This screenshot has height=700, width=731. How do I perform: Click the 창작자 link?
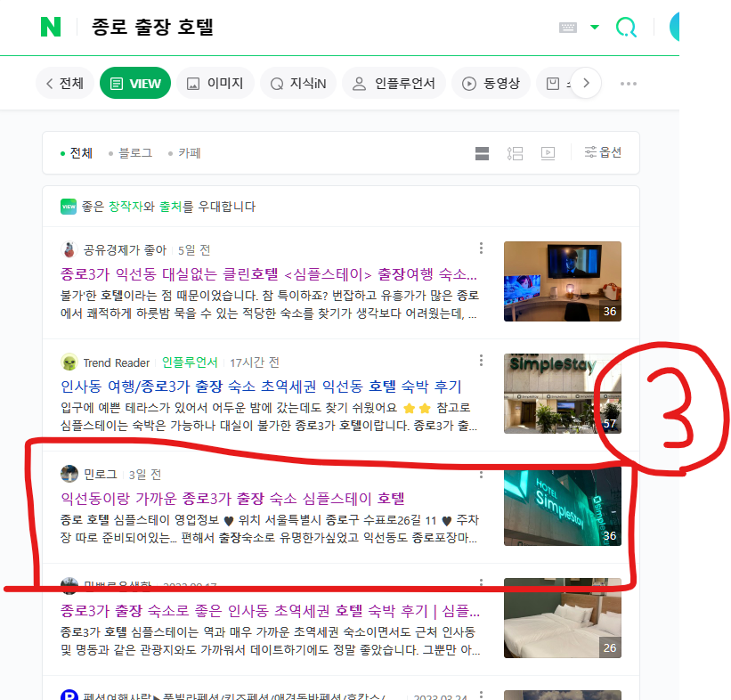(x=125, y=207)
